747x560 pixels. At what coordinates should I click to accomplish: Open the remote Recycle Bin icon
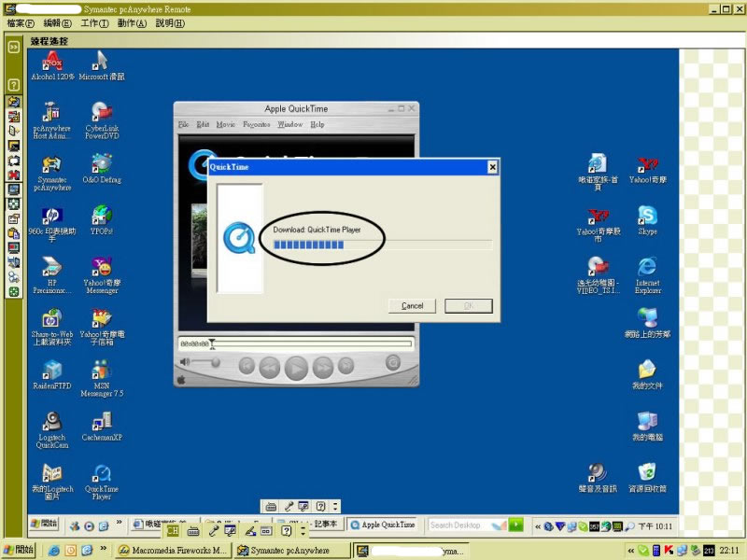pos(647,478)
